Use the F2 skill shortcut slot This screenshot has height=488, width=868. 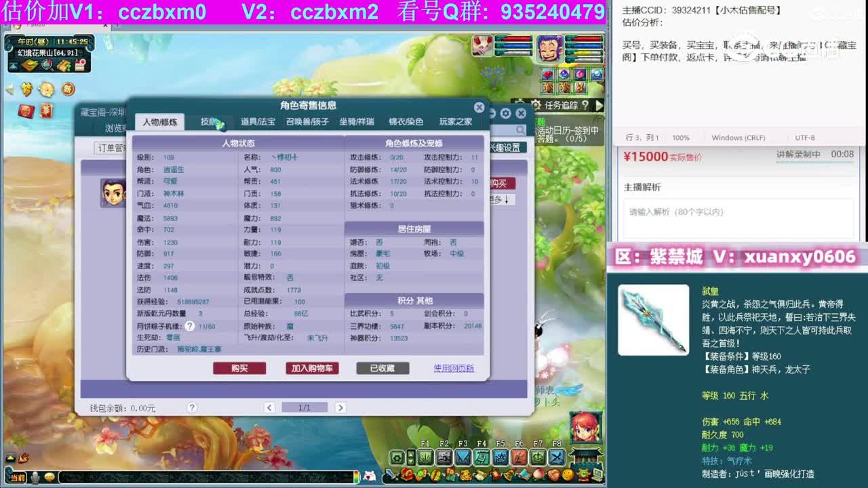[444, 457]
